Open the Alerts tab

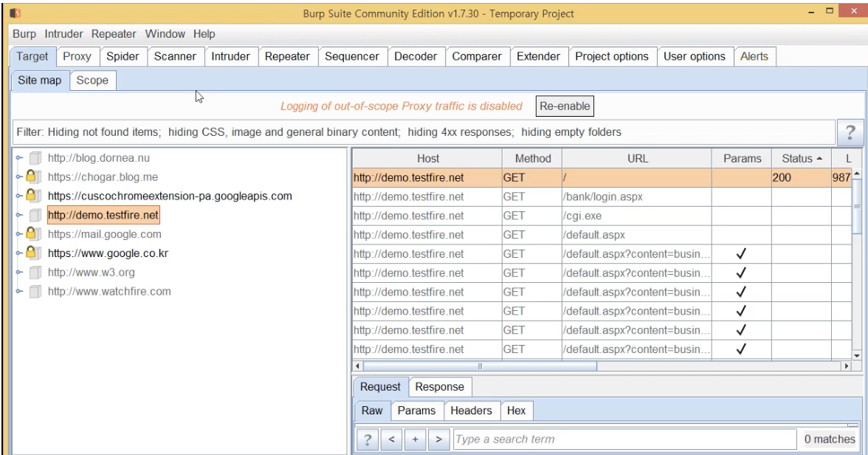tap(754, 57)
